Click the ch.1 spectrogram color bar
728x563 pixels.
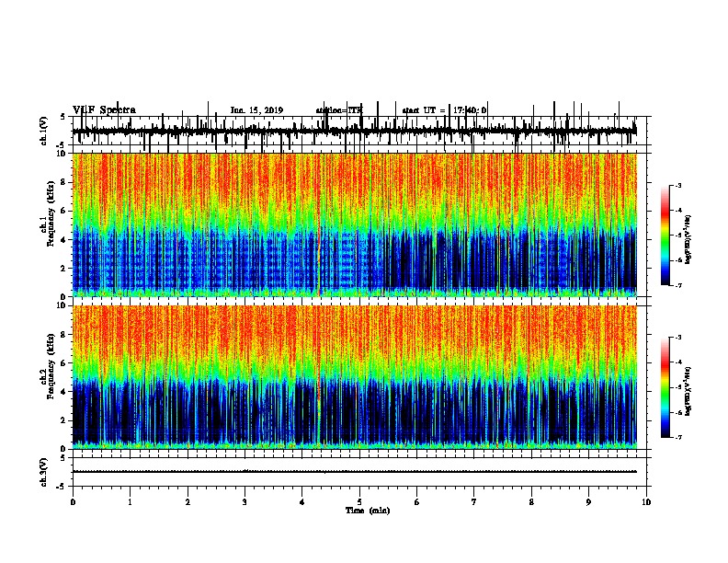click(x=665, y=236)
